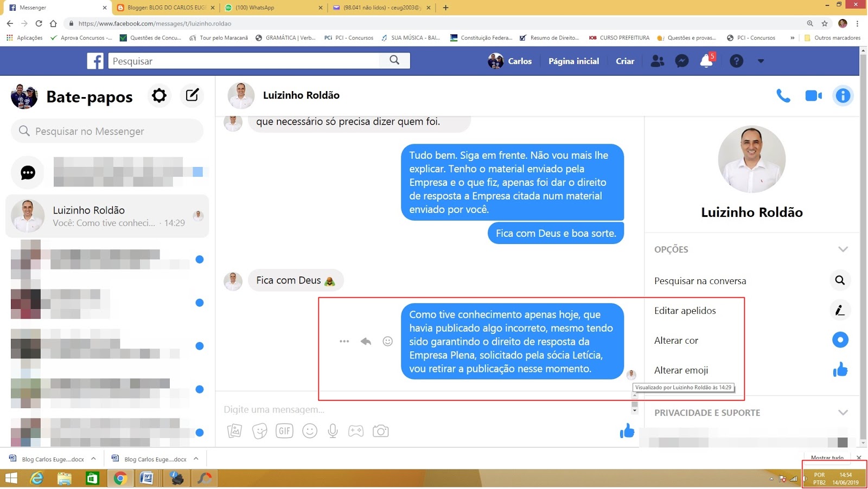Image resolution: width=868 pixels, height=489 pixels.
Task: Start a game from composer
Action: pos(356,431)
